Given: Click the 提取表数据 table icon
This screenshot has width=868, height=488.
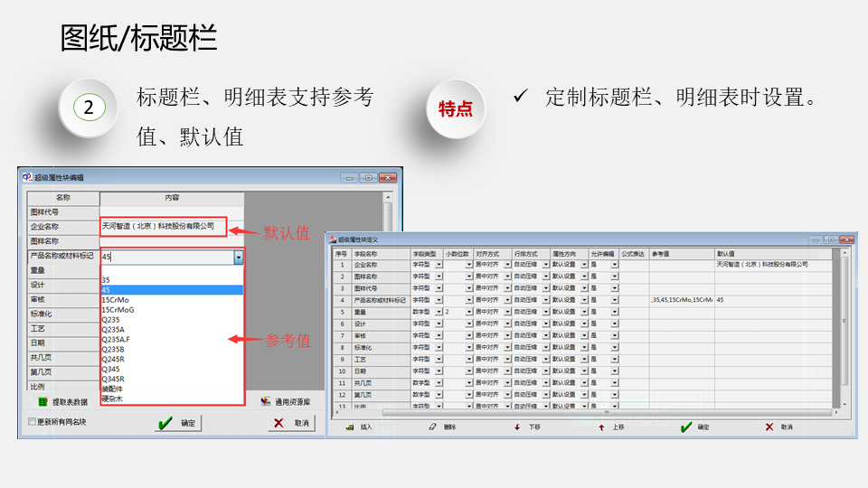Looking at the screenshot, I should (x=42, y=401).
